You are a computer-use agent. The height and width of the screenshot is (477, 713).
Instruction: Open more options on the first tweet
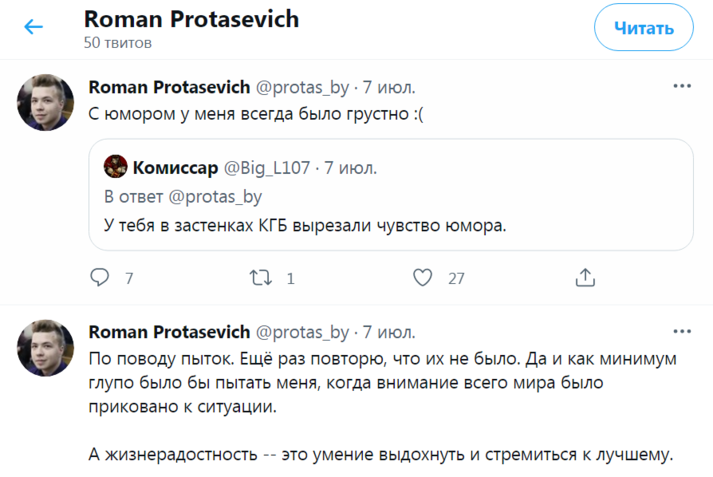point(682,87)
